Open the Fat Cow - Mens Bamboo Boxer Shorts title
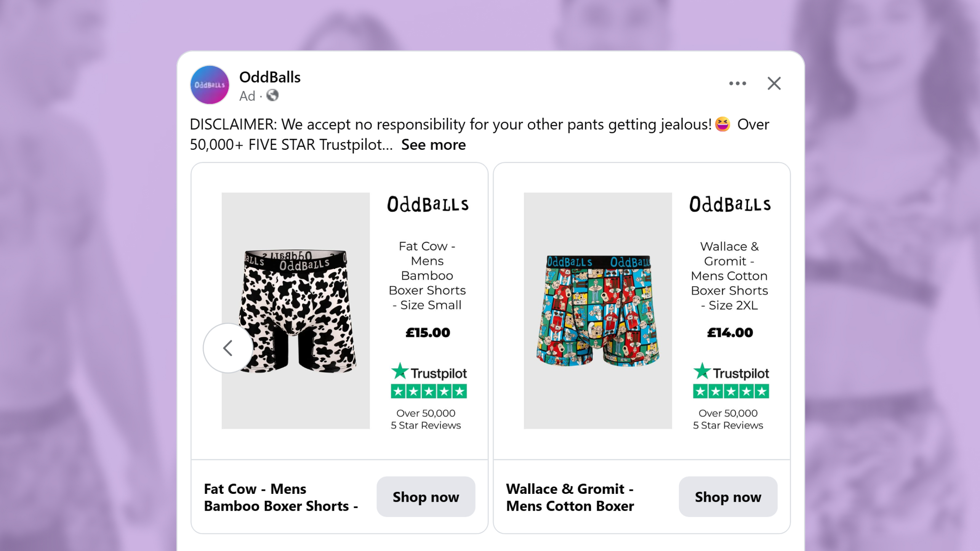Screen dimensions: 980x551 click(x=281, y=497)
